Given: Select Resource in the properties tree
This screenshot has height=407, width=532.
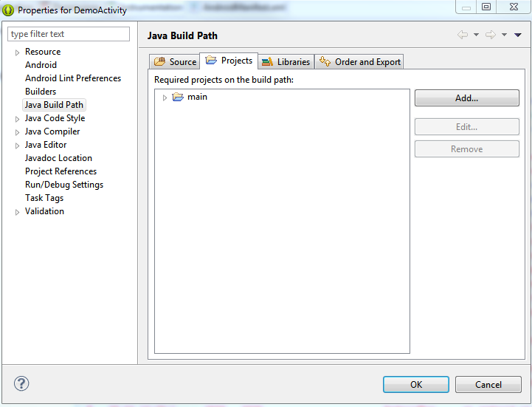Looking at the screenshot, I should click(43, 52).
